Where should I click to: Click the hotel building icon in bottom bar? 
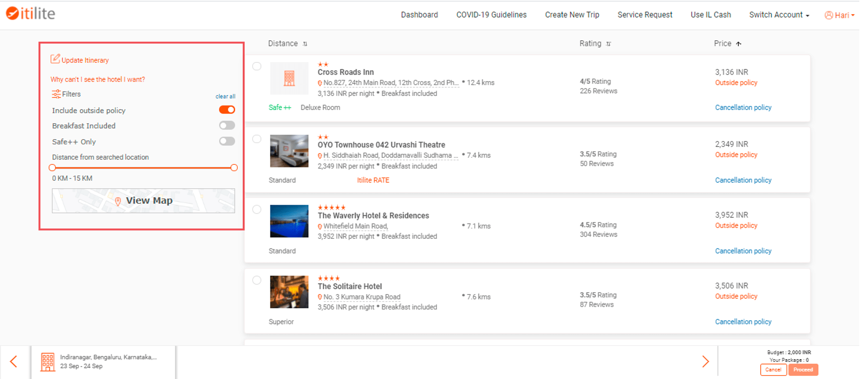point(48,362)
